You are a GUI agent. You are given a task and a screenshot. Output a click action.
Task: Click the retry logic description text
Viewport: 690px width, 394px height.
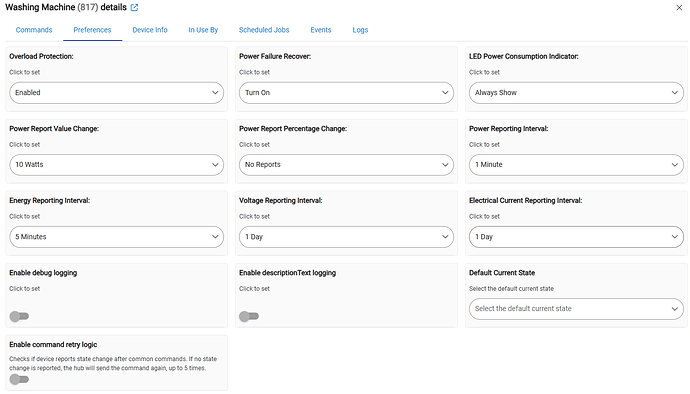tap(113, 364)
